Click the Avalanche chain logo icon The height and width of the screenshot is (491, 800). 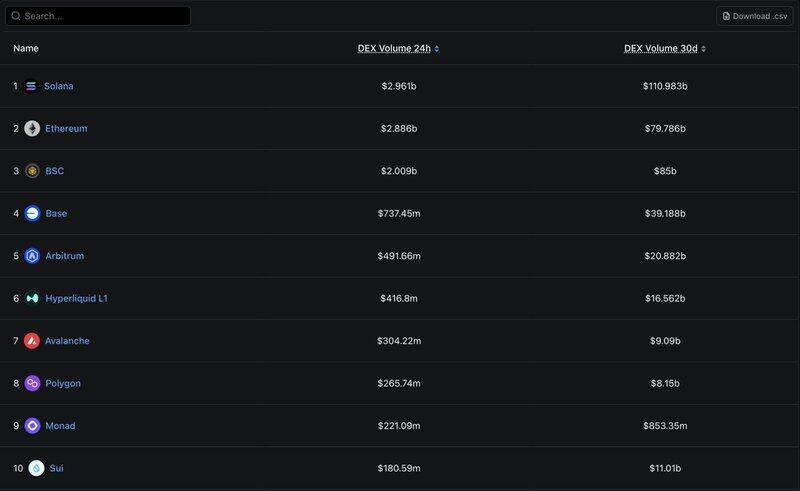[x=32, y=341]
